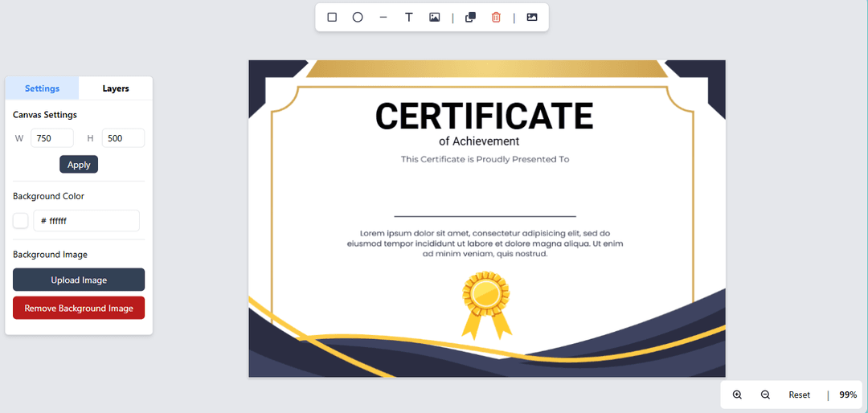Select the Text tool
This screenshot has height=413, width=868.
click(409, 17)
